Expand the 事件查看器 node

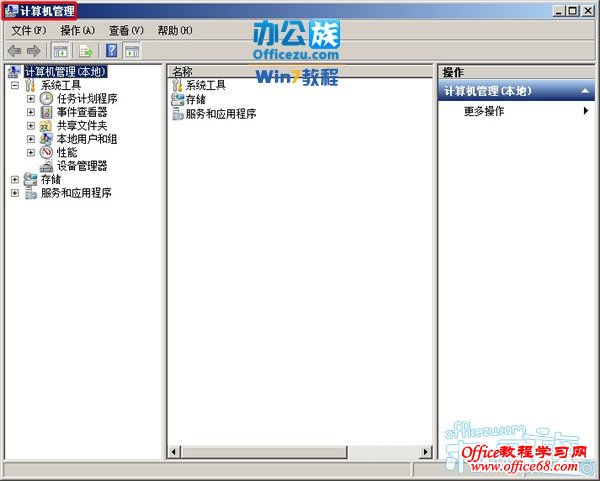(x=31, y=112)
